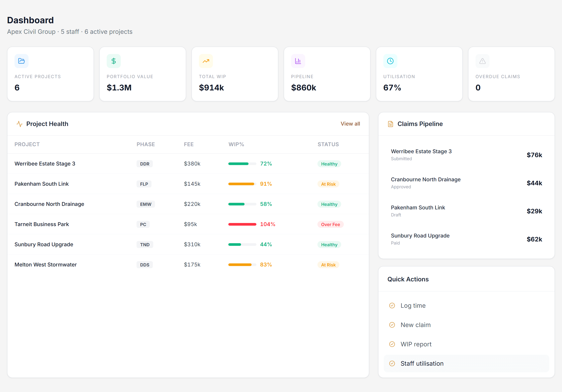Click the At Risk badge for Pakenham South Link
562x392 pixels.
click(x=328, y=184)
